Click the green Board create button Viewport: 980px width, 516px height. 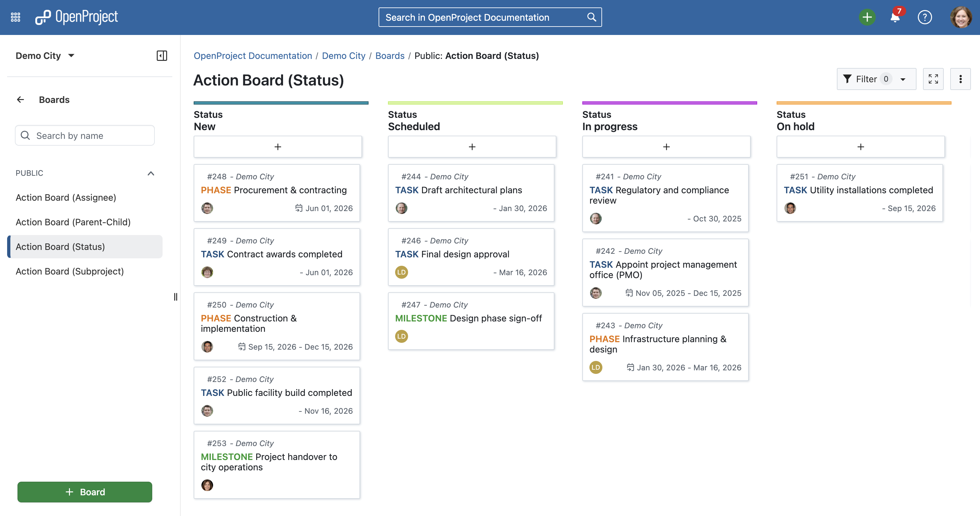click(x=85, y=492)
